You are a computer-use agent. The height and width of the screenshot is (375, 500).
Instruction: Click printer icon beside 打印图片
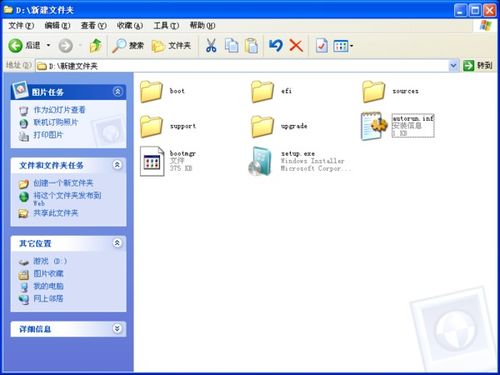click(24, 135)
